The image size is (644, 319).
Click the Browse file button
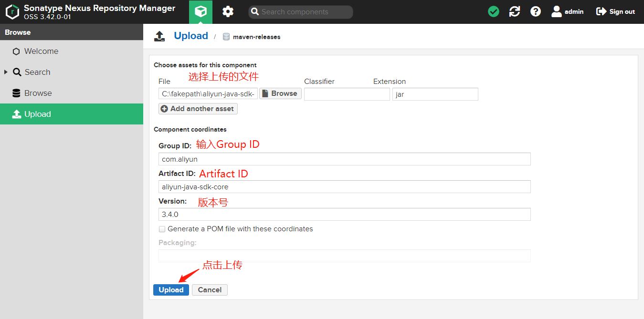click(280, 93)
